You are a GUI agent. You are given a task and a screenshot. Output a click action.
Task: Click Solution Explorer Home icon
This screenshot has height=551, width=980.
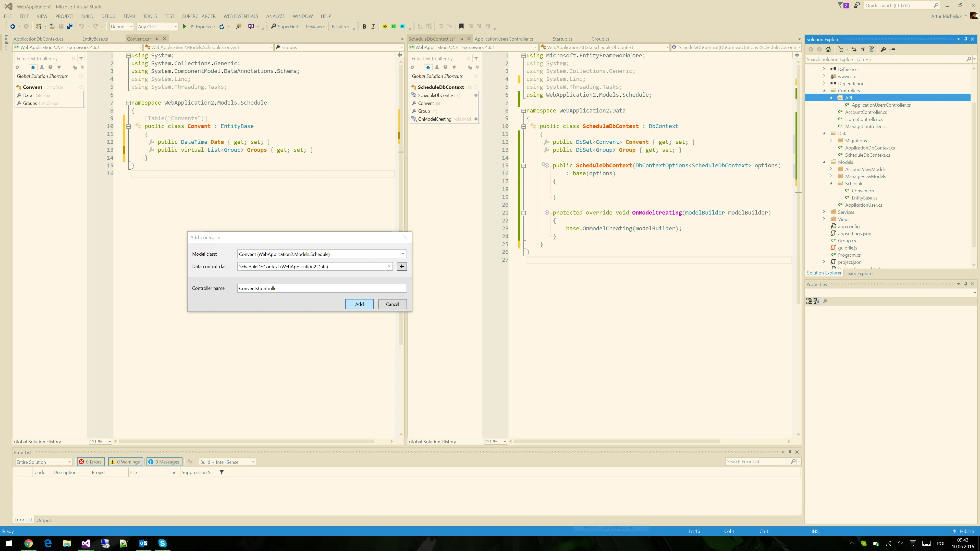click(x=828, y=49)
